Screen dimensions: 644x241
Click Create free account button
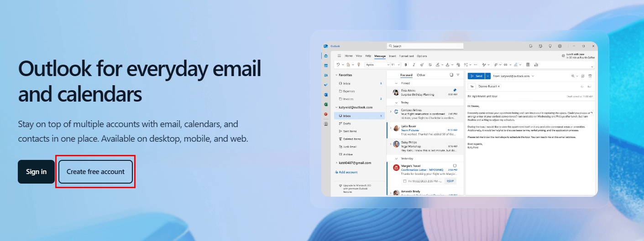[x=95, y=172]
